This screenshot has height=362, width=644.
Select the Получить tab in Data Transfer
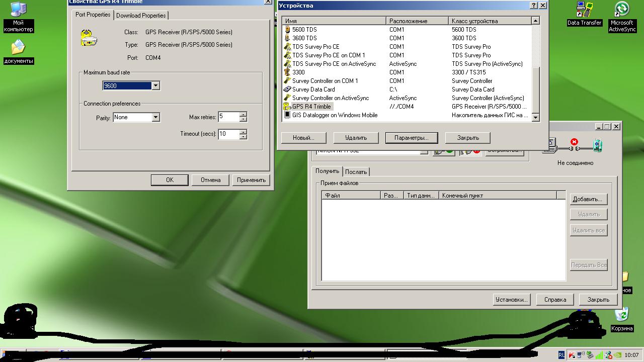(x=328, y=171)
